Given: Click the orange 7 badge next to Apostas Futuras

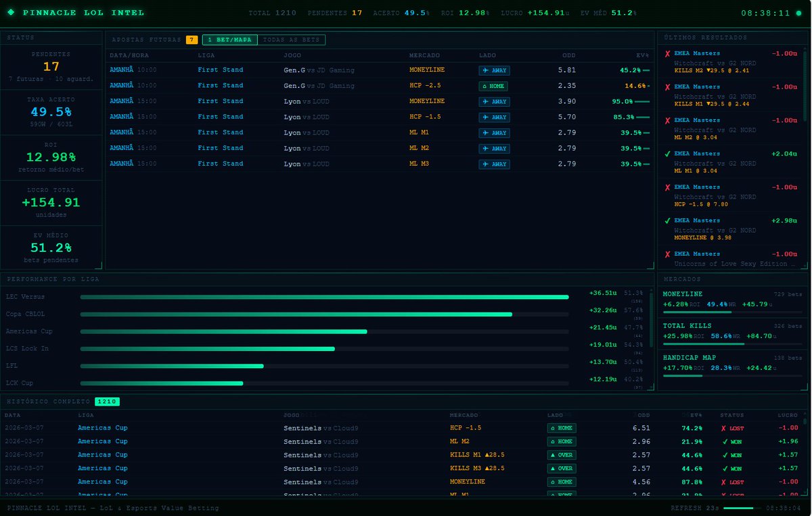Looking at the screenshot, I should pyautogui.click(x=192, y=40).
